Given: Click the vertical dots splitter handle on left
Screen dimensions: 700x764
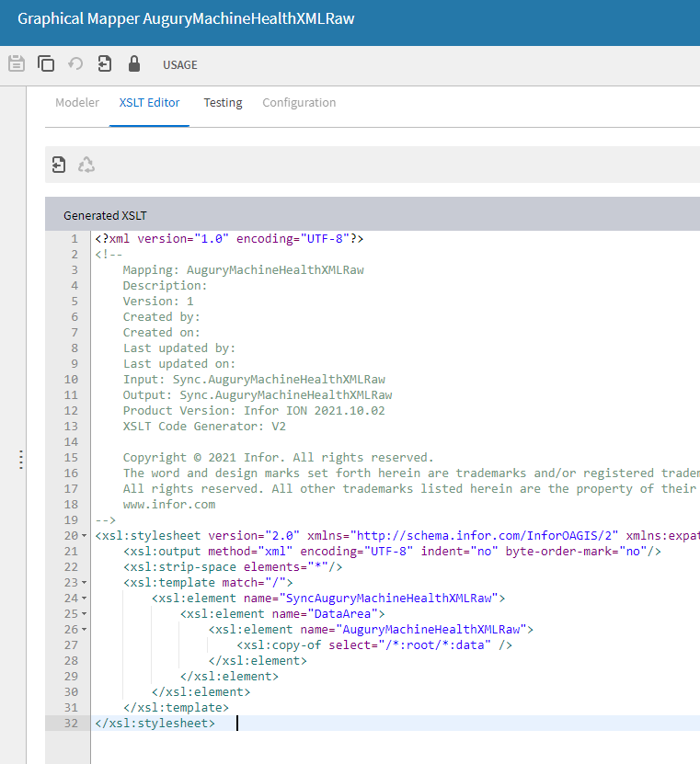Looking at the screenshot, I should [x=20, y=460].
